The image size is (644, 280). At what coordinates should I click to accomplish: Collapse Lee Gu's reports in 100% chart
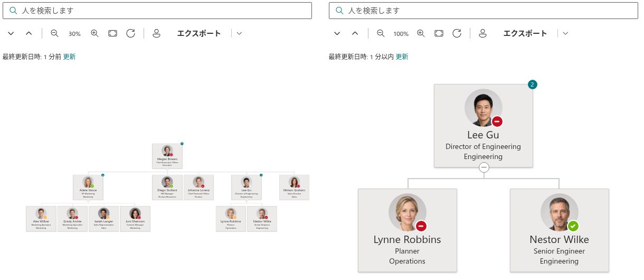(x=484, y=167)
